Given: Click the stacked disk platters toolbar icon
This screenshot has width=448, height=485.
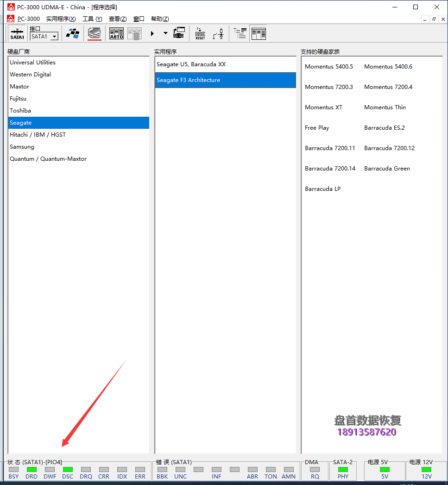Looking at the screenshot, I should (x=95, y=33).
